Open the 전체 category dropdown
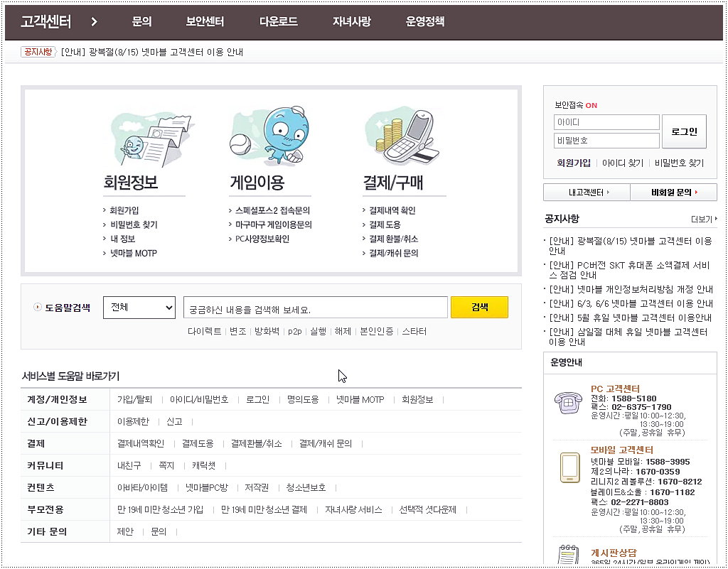728x569 pixels. coord(139,308)
